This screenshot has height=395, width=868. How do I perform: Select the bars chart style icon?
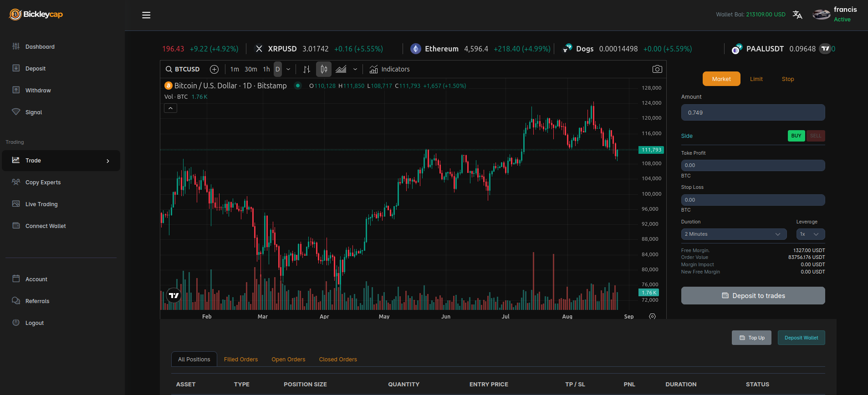[x=306, y=69]
